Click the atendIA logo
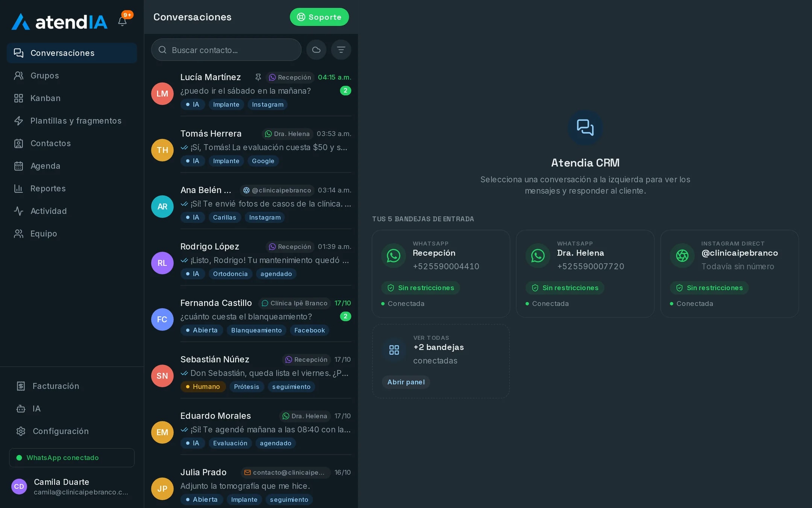Image resolution: width=812 pixels, height=508 pixels. 59,22
